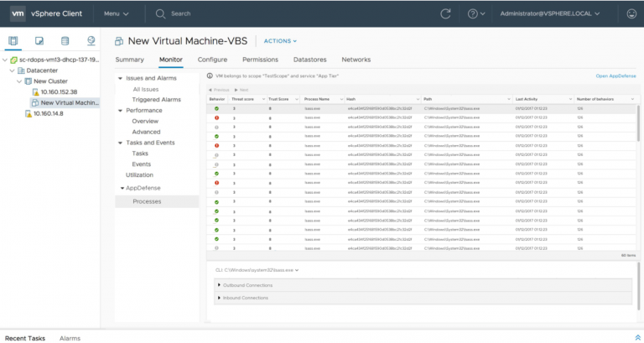The width and height of the screenshot is (644, 343).
Task: Click the Datacenter icon in tree
Action: 21,70
